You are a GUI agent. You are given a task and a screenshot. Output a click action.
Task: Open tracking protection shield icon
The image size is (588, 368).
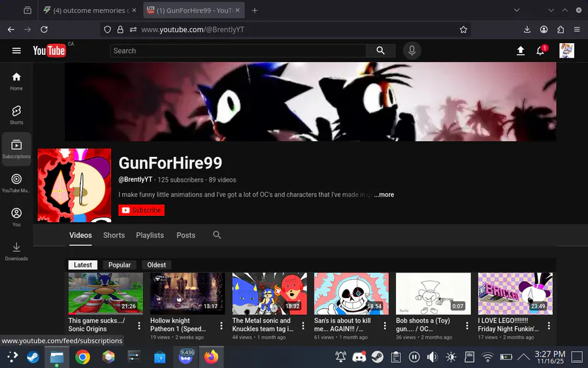pos(108,29)
